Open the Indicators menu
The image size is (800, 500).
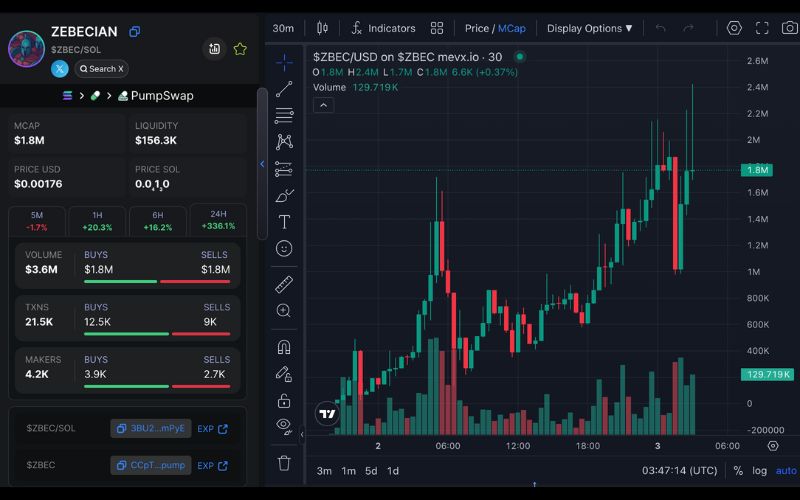tap(383, 29)
